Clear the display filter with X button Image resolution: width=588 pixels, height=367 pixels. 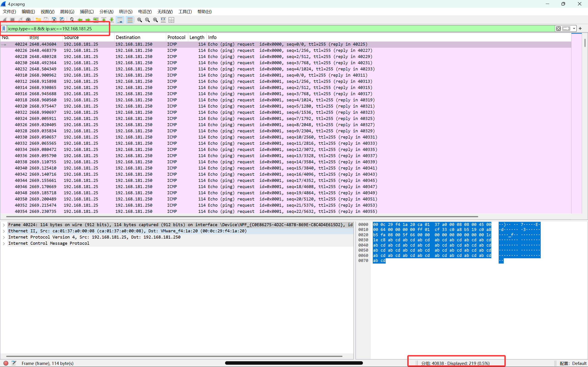click(558, 29)
